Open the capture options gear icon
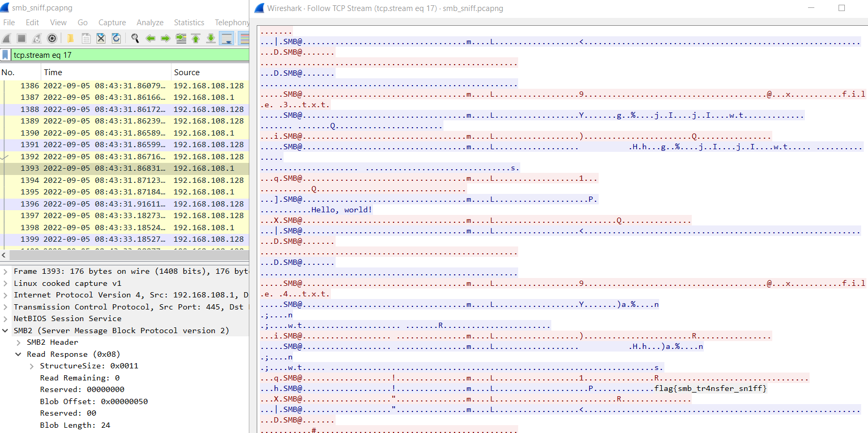The image size is (868, 433). 52,38
